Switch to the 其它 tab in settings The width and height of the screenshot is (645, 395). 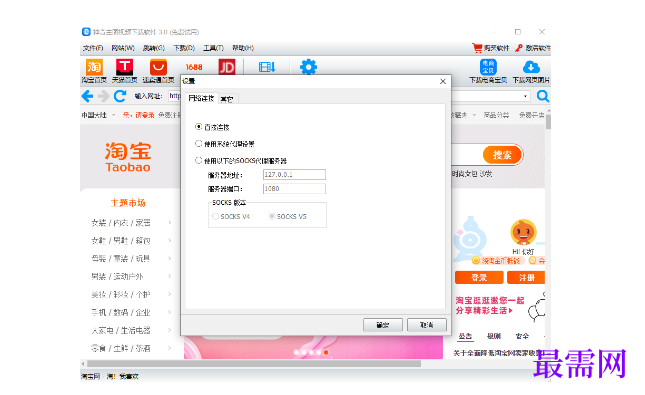tap(227, 99)
